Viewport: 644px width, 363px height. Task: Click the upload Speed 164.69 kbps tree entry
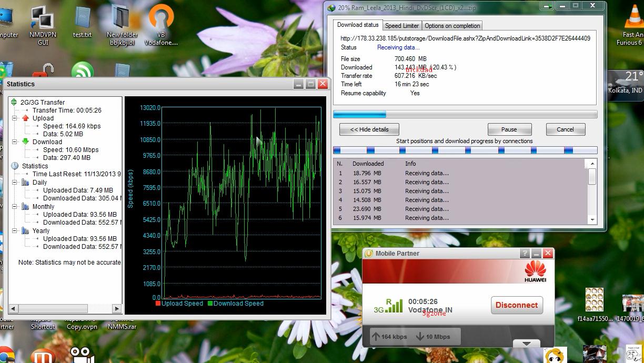click(x=72, y=126)
